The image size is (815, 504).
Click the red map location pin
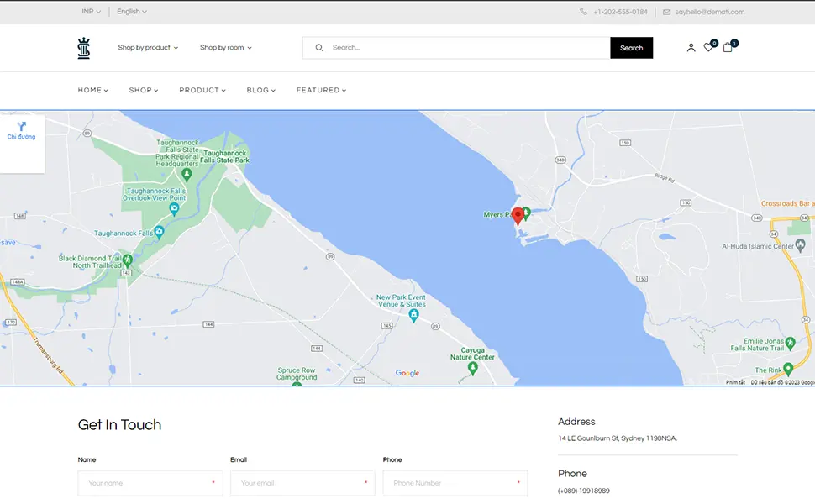click(x=518, y=216)
